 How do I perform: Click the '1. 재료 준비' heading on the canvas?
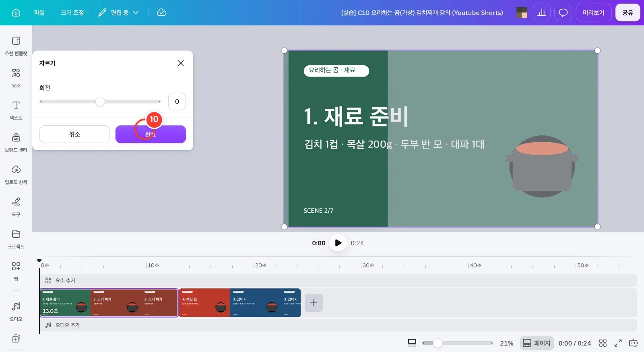click(356, 116)
